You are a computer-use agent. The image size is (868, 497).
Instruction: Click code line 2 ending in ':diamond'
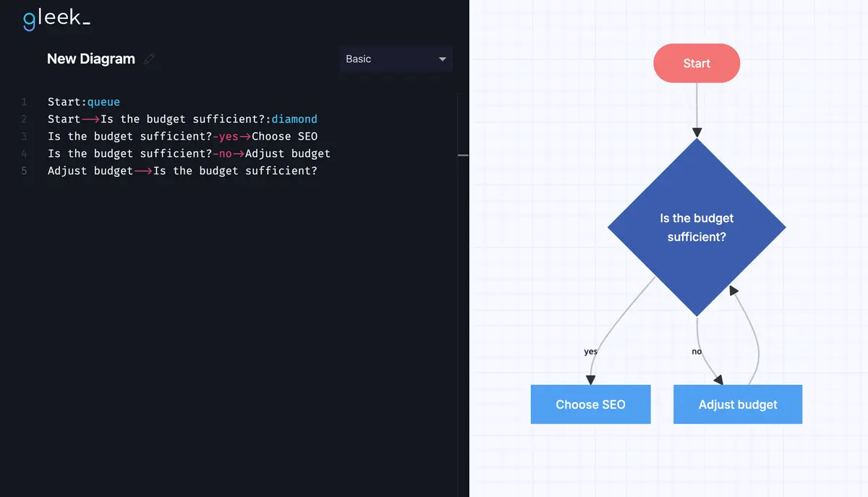182,119
